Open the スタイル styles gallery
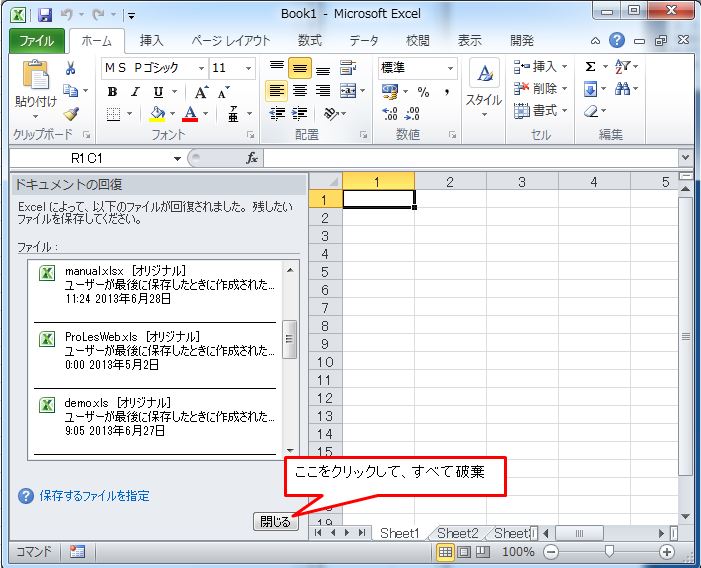 point(484,88)
